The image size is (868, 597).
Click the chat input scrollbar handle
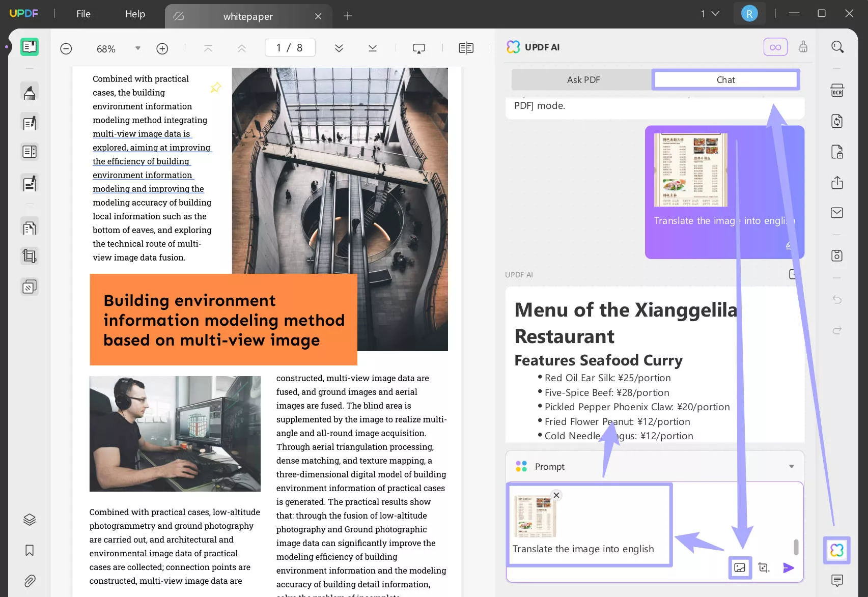pos(796,547)
